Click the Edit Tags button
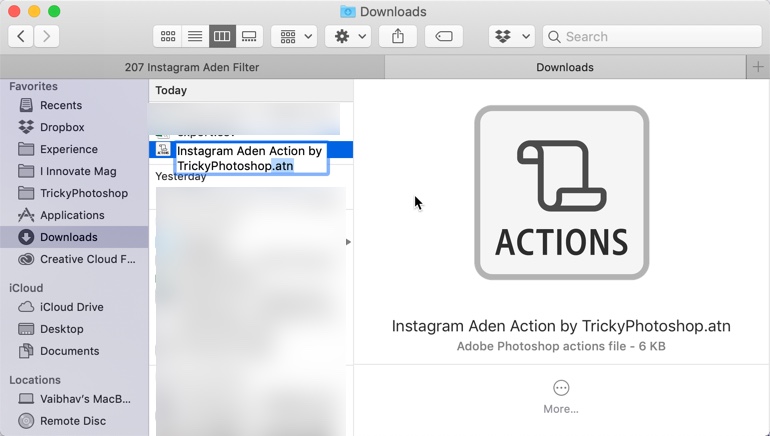Screen dimensions: 770x436 (x=444, y=36)
